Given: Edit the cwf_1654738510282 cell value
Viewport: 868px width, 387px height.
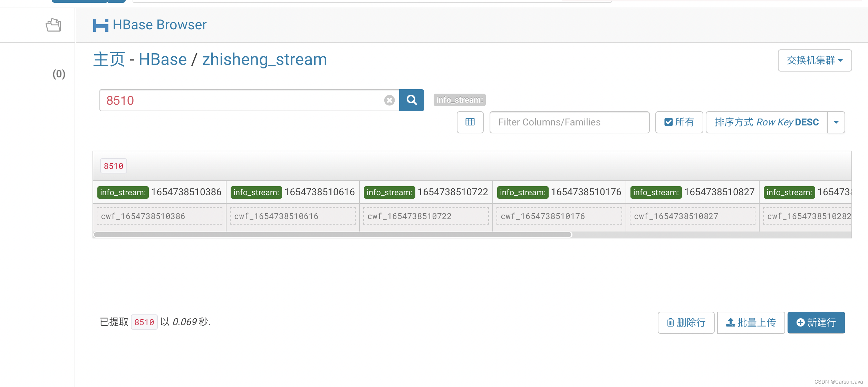Looking at the screenshot, I should [807, 216].
